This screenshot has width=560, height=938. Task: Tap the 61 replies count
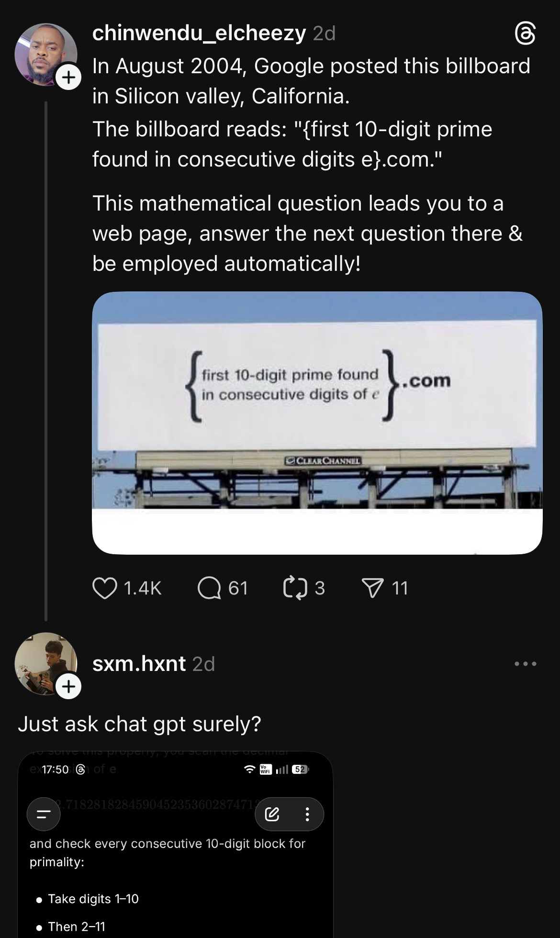[x=238, y=588]
